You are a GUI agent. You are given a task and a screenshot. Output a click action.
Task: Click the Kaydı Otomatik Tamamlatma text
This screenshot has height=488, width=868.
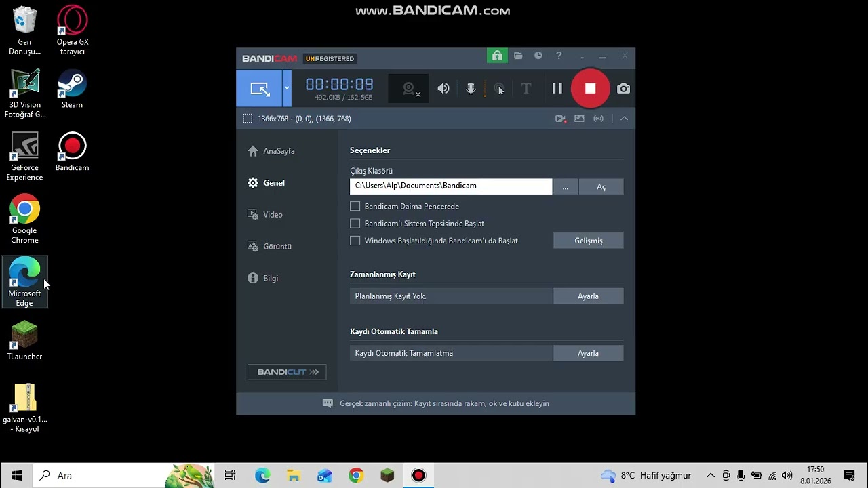coord(404,353)
